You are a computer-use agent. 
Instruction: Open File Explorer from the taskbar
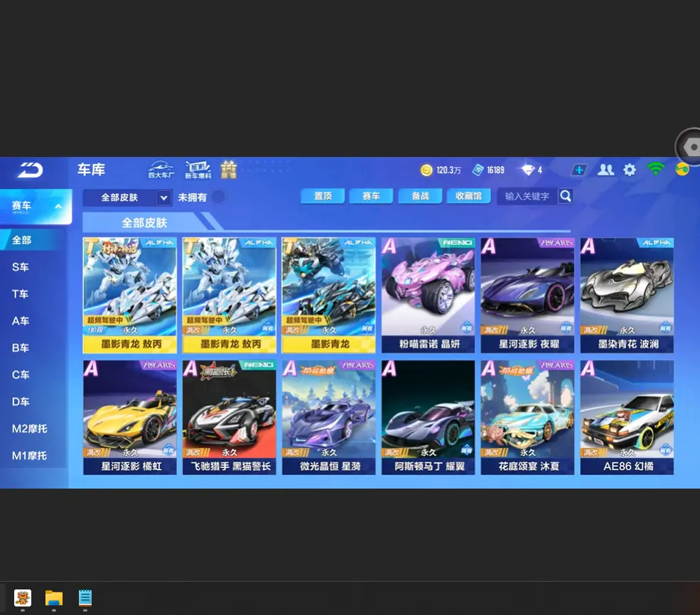point(54,598)
